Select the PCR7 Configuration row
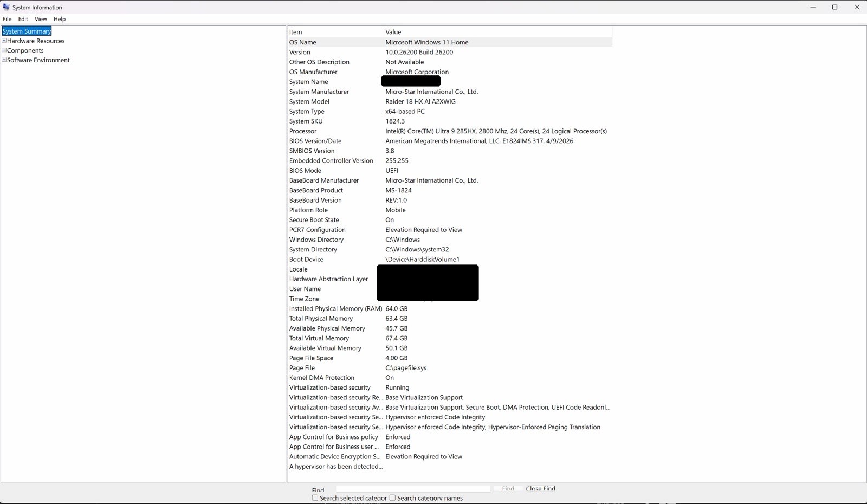867x504 pixels. [450, 230]
